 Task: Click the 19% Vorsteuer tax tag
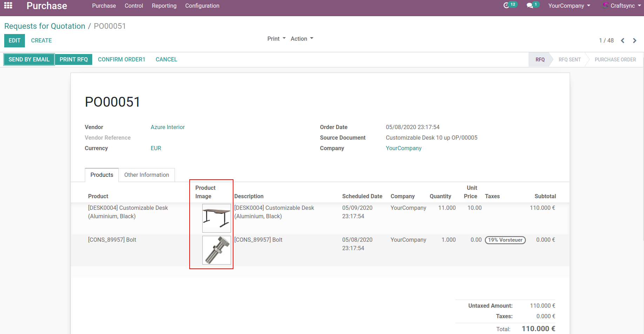[505, 240]
